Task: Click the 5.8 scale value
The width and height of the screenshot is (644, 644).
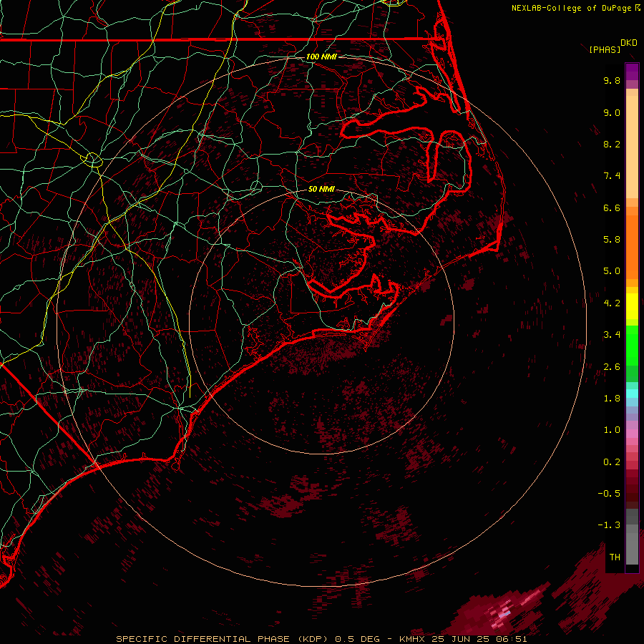Action: (x=612, y=240)
